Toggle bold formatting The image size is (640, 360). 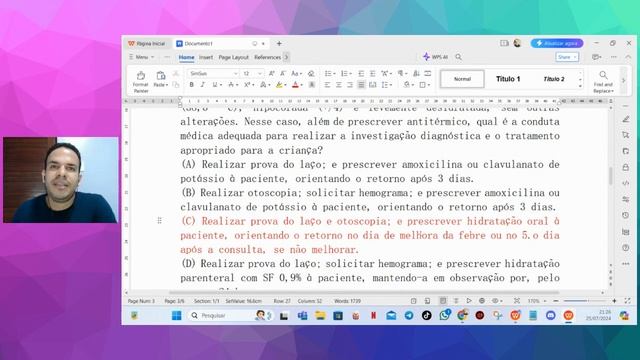[191, 85]
